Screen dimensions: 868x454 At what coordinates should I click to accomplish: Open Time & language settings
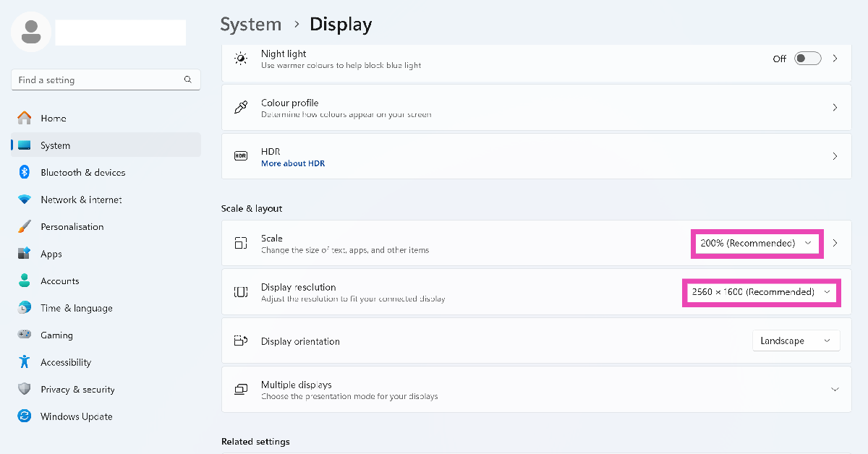(76, 308)
